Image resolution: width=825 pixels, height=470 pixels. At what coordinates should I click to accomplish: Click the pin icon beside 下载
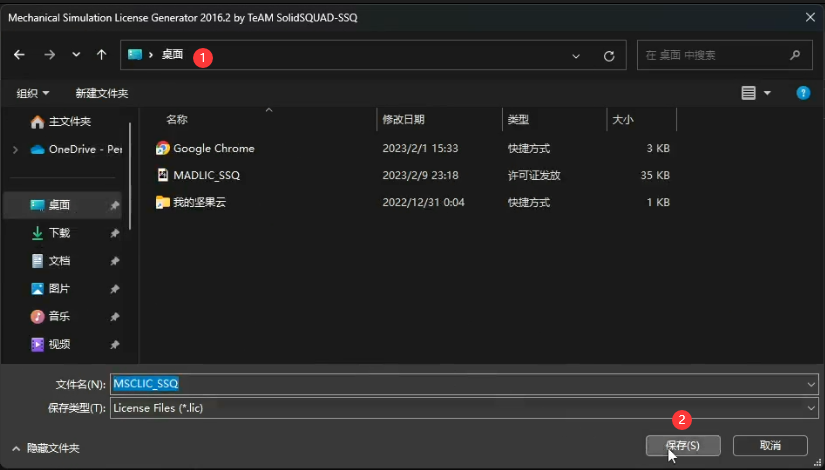[x=114, y=233]
